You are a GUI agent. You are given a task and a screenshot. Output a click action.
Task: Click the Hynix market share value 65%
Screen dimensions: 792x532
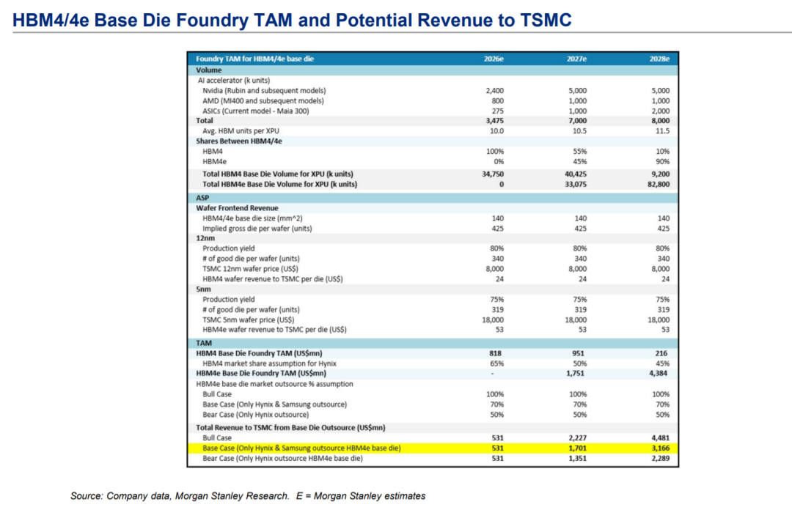[496, 363]
